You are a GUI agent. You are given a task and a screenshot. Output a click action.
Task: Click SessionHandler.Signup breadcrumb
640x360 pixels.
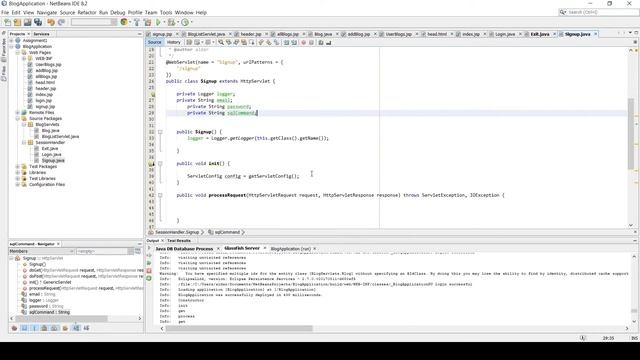tap(177, 232)
